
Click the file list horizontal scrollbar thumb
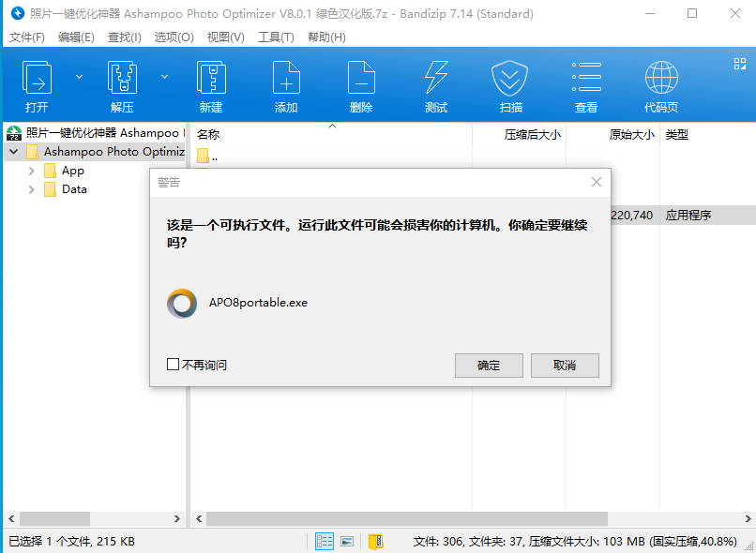(x=407, y=519)
